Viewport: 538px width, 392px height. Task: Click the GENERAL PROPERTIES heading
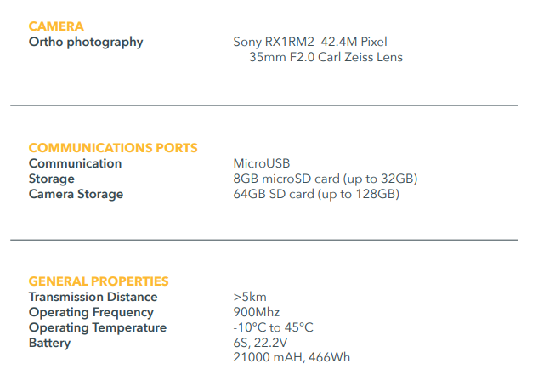pos(99,281)
